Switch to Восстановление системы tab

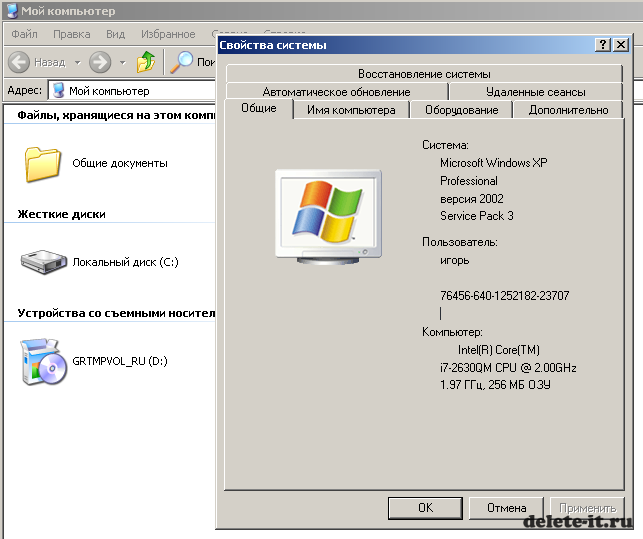pyautogui.click(x=424, y=74)
